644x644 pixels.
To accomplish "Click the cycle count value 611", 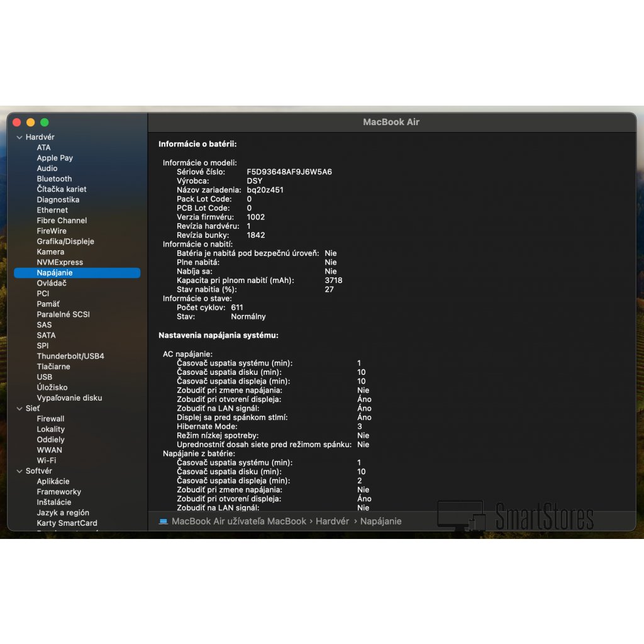I will 237,308.
